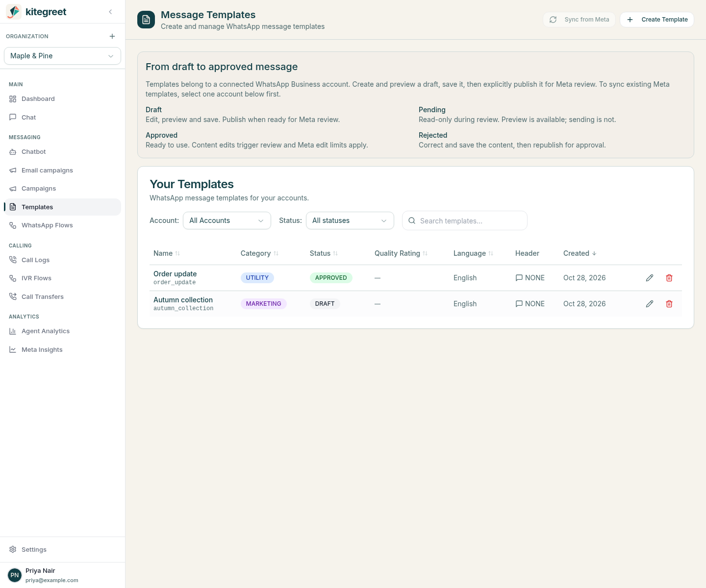Edit the Autumn collection template
This screenshot has height=588, width=706.
click(x=650, y=304)
